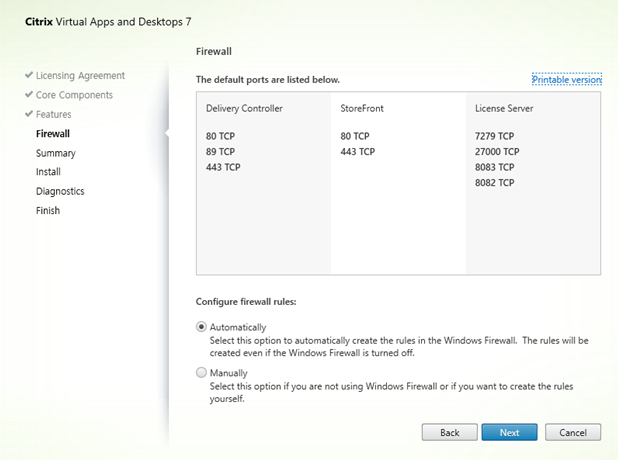The width and height of the screenshot is (618, 460).
Task: Click 80 TCP under StoreFront
Action: pos(355,136)
